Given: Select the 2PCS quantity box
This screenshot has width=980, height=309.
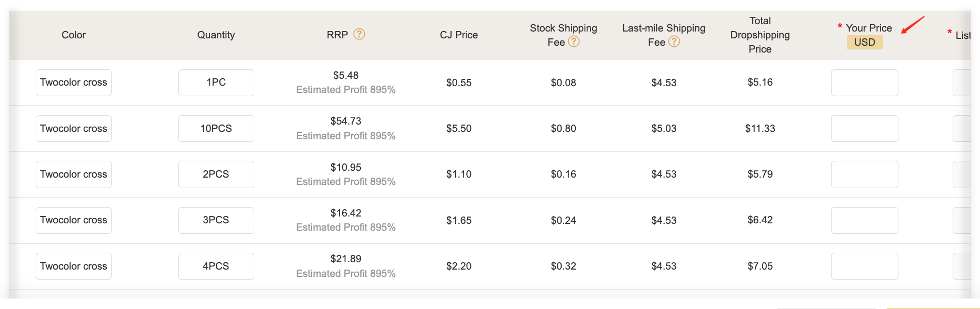Looking at the screenshot, I should [216, 174].
